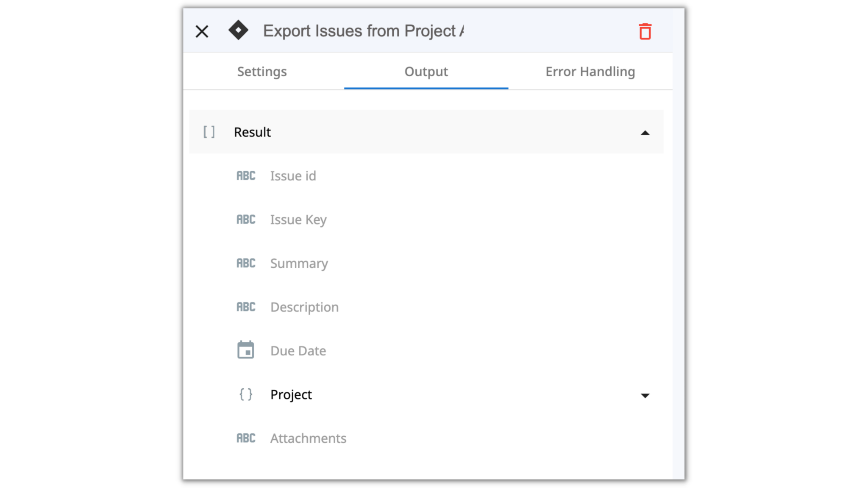
Task: Select the Output tab
Action: pyautogui.click(x=426, y=72)
